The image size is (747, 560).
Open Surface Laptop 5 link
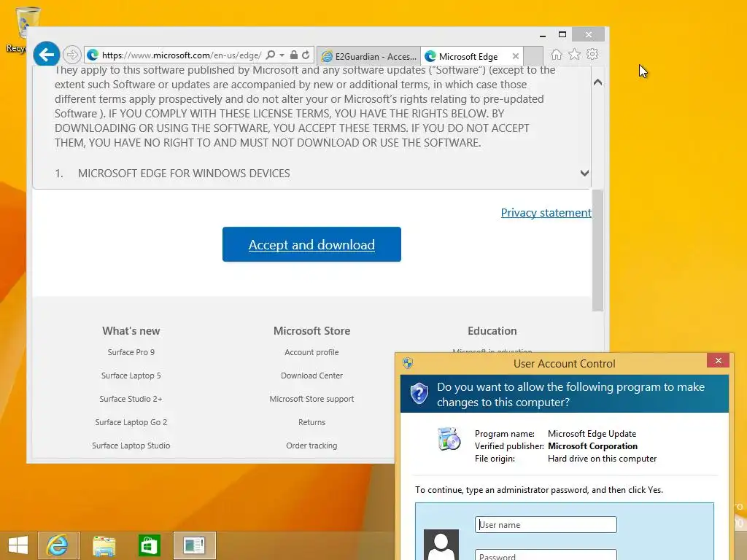point(131,376)
